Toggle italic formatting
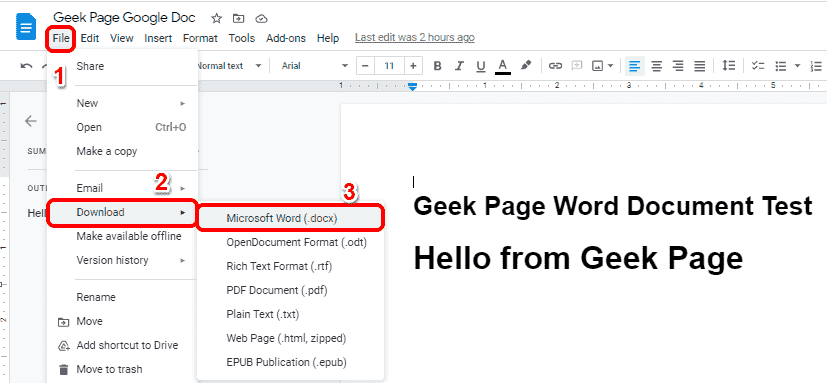The width and height of the screenshot is (827, 383). 459,66
